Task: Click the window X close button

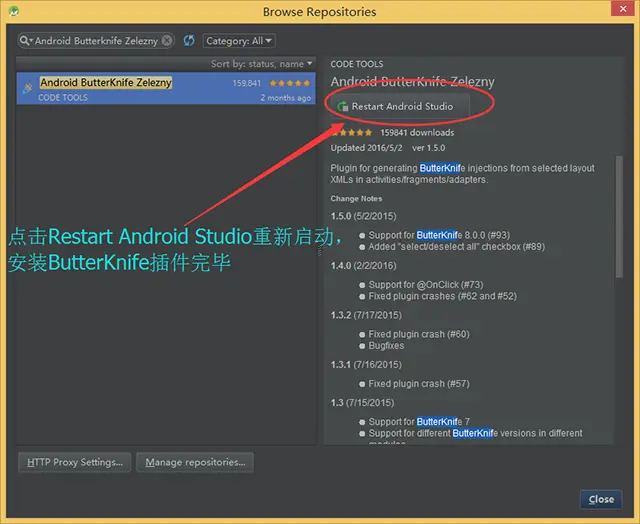Action: (x=622, y=8)
